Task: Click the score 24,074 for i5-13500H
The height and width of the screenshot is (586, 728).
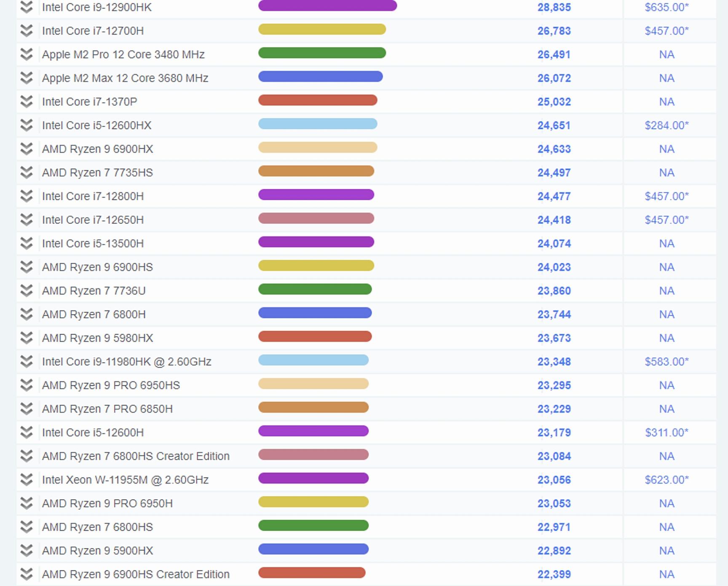Action: (554, 243)
